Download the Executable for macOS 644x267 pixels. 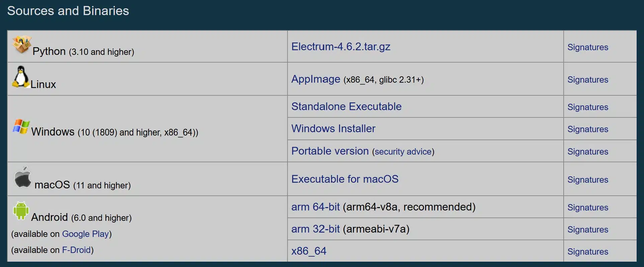point(345,179)
